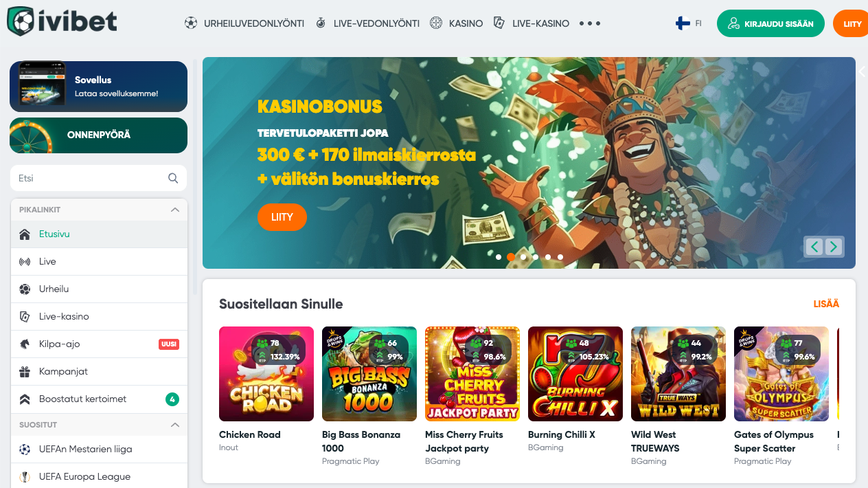Open the Chicken Road game thumbnail
Viewport: 868px width, 488px height.
point(266,374)
